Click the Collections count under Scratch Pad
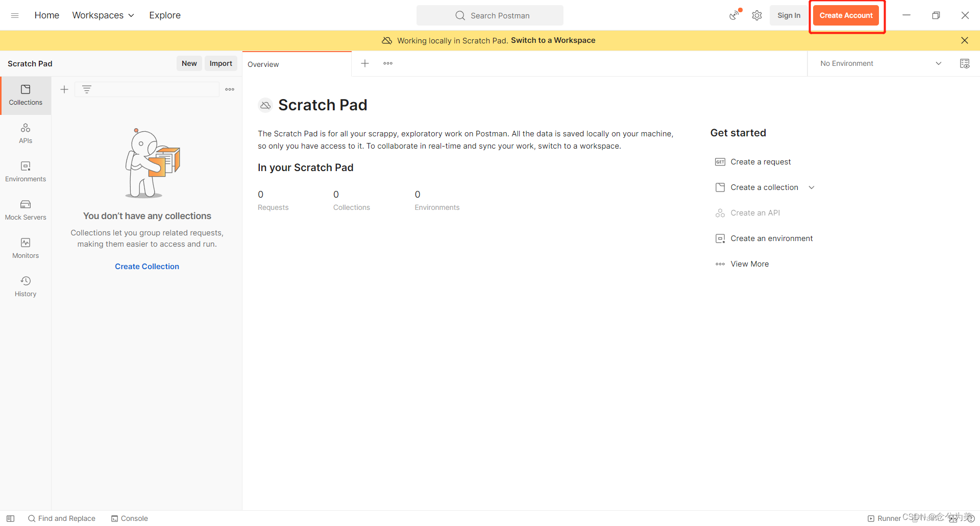980x526 pixels. (352, 200)
